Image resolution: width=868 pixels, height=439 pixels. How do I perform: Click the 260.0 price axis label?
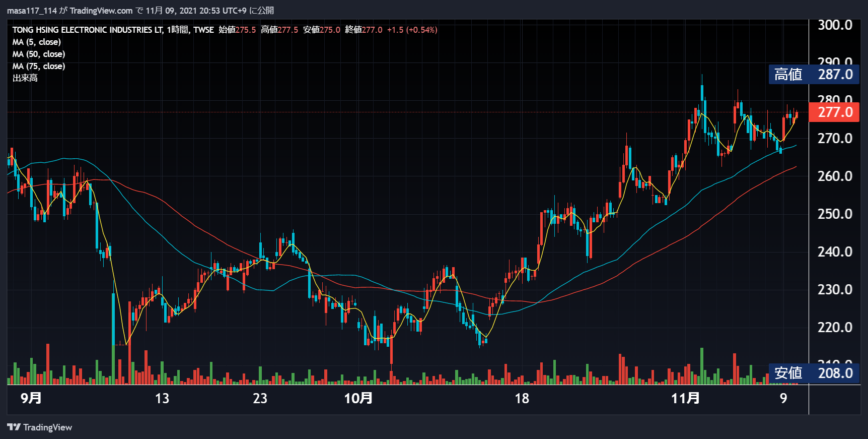(x=835, y=176)
